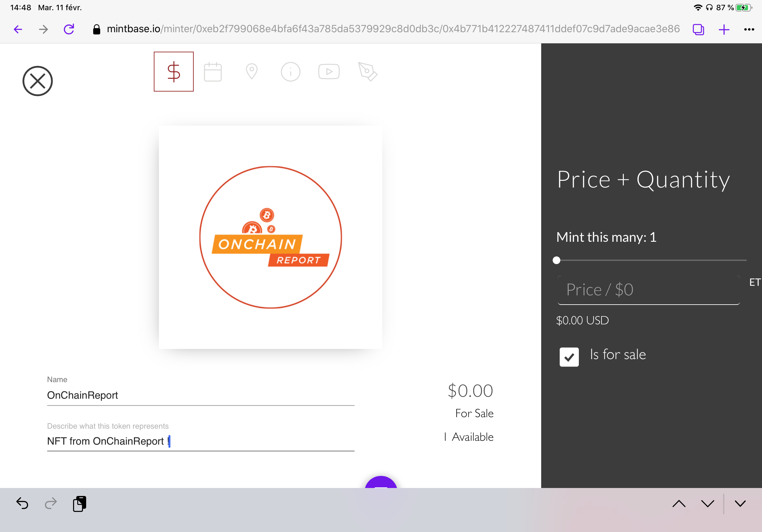Open the YouTube video tab
762x532 pixels.
coord(329,72)
